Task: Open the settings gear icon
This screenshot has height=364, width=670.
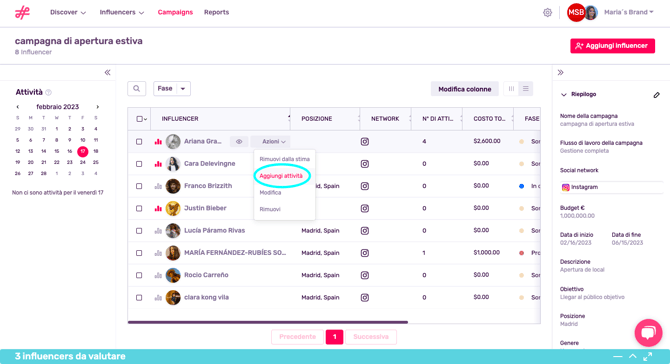Action: coord(547,12)
